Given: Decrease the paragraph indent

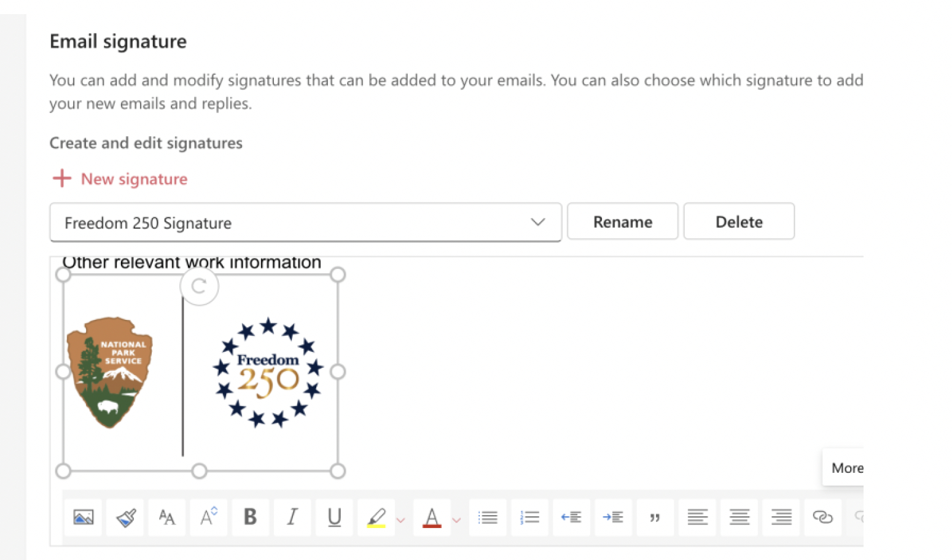Looking at the screenshot, I should (571, 518).
